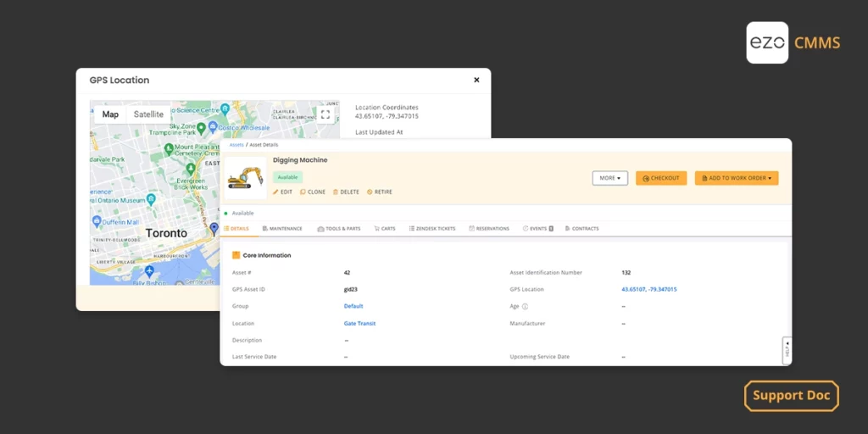Open the CONTRACTS tab
Viewport: 868px width, 434px height.
(581, 229)
